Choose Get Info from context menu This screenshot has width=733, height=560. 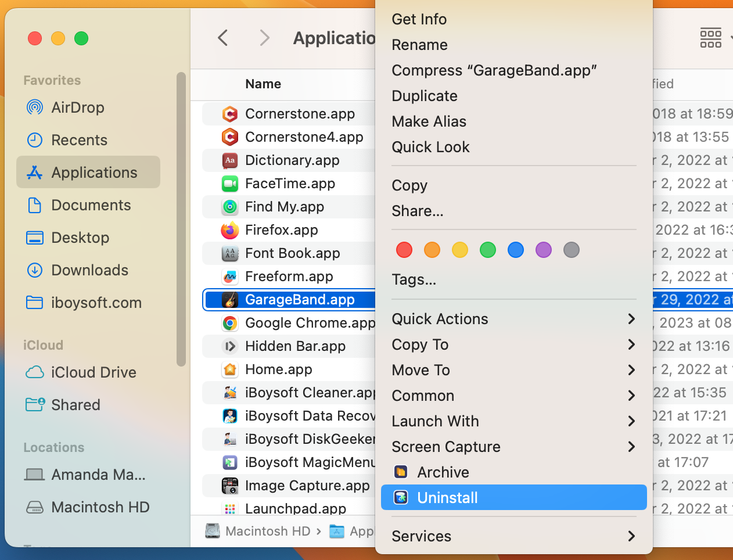(x=419, y=19)
